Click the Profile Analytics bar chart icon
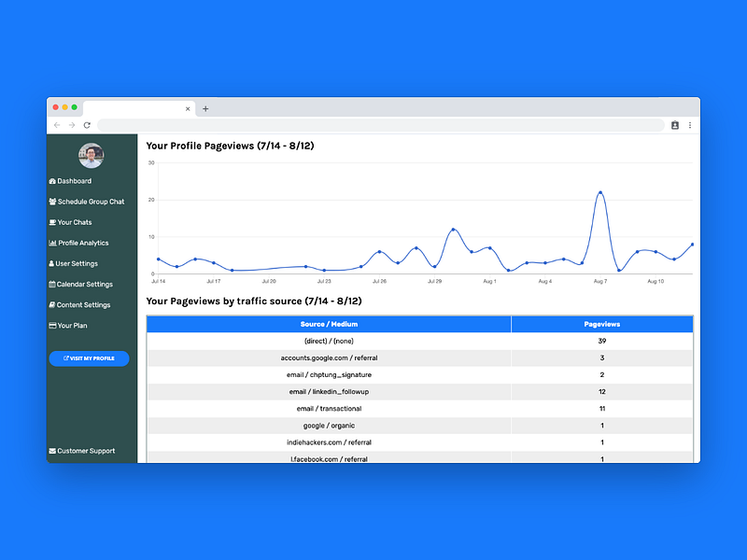 (52, 243)
